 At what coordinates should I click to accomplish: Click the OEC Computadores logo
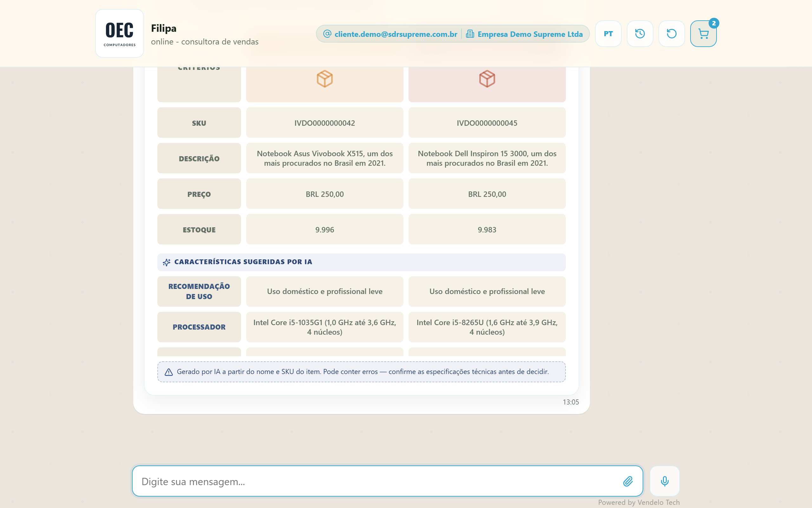click(x=120, y=33)
